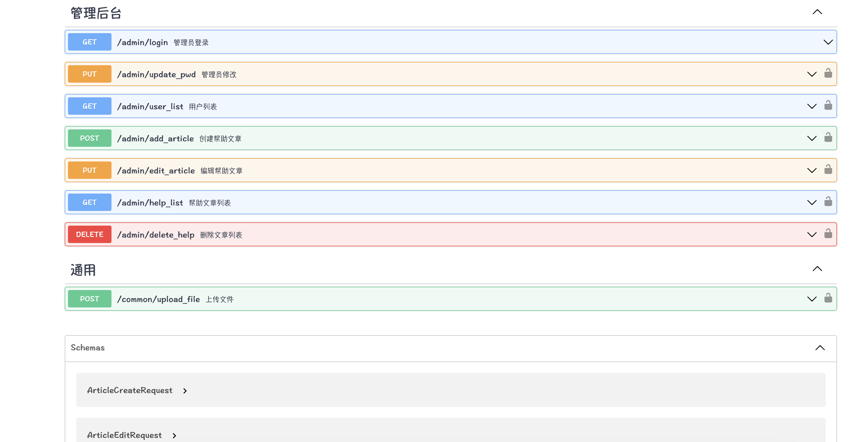Open the /admin/help_list path link
The image size is (868, 442).
pyautogui.click(x=150, y=203)
